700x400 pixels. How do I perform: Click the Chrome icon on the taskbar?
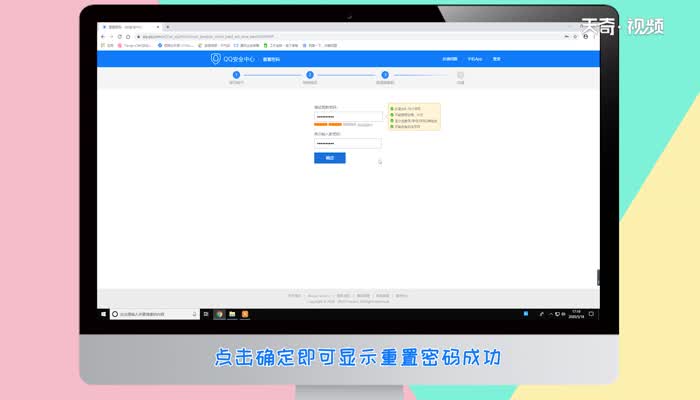point(219,314)
